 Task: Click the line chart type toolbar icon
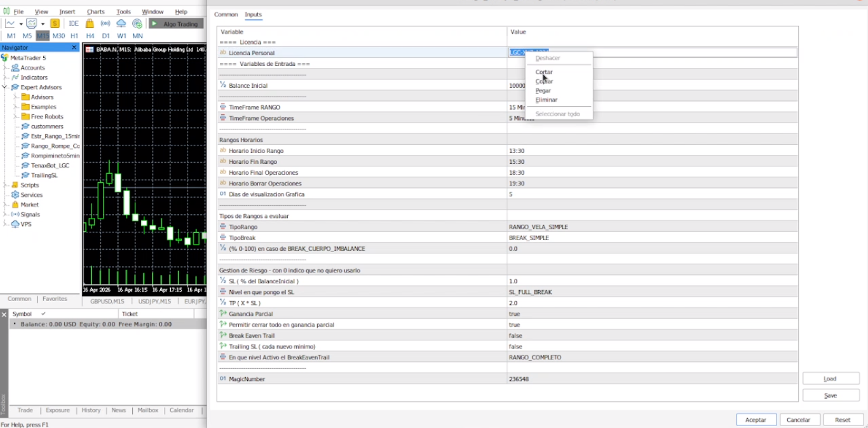tap(10, 23)
